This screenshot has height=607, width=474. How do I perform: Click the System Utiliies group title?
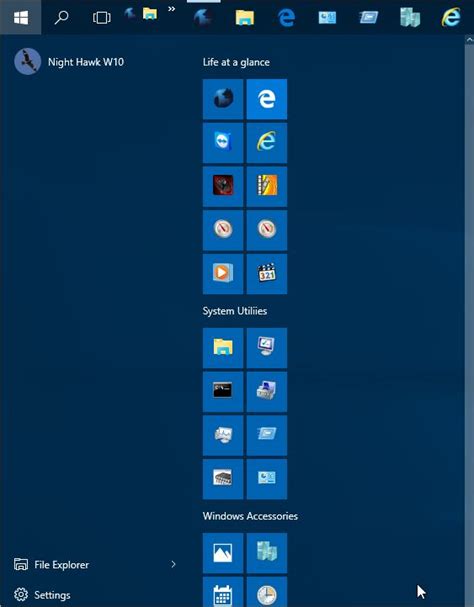tap(235, 311)
